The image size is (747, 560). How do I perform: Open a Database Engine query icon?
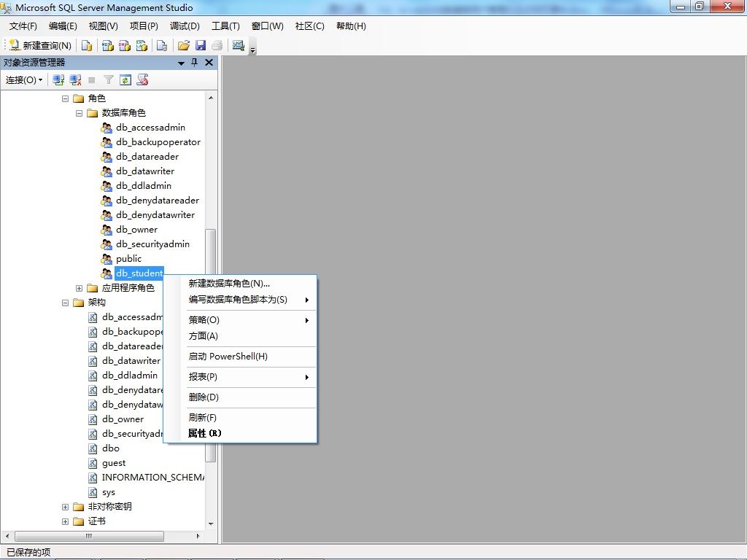click(87, 45)
